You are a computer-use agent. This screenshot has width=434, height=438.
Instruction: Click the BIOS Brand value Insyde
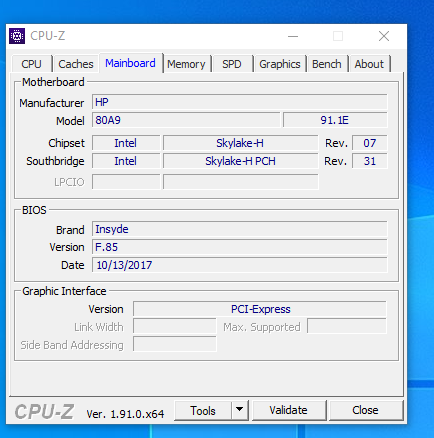click(x=240, y=229)
